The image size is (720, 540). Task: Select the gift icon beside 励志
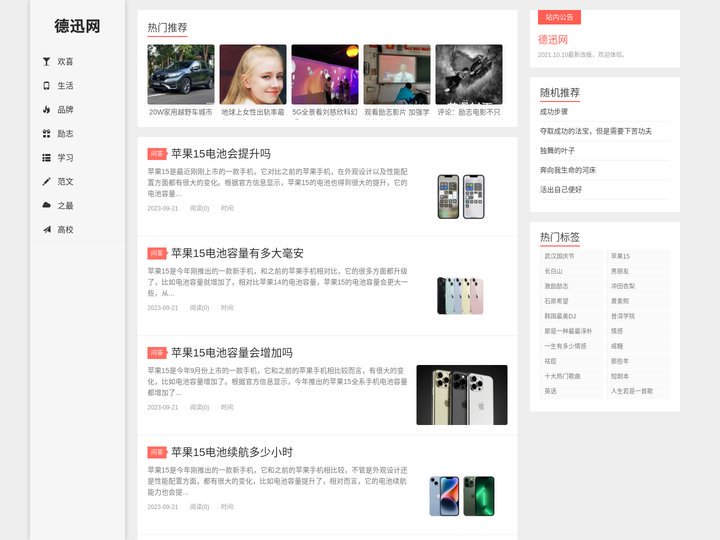[46, 134]
